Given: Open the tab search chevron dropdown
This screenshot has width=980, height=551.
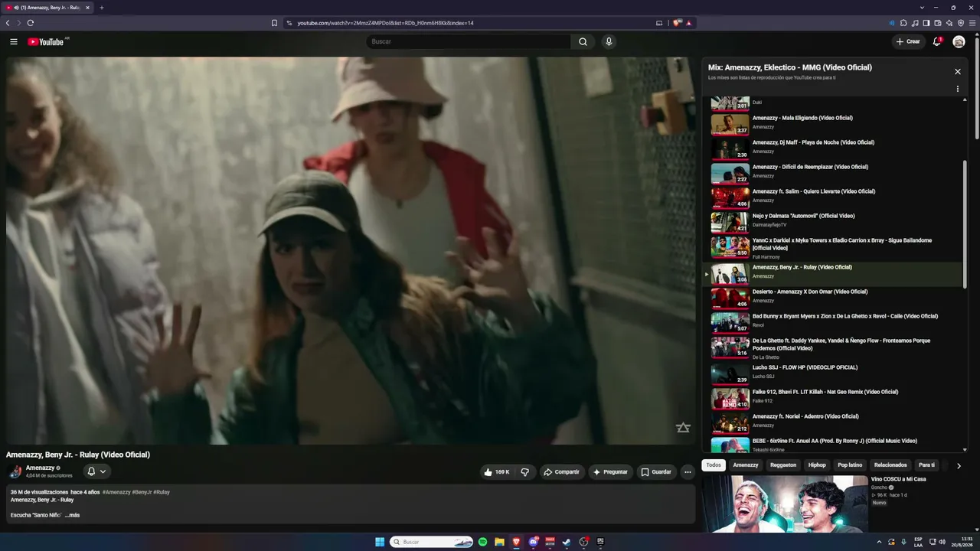Looking at the screenshot, I should (x=922, y=8).
